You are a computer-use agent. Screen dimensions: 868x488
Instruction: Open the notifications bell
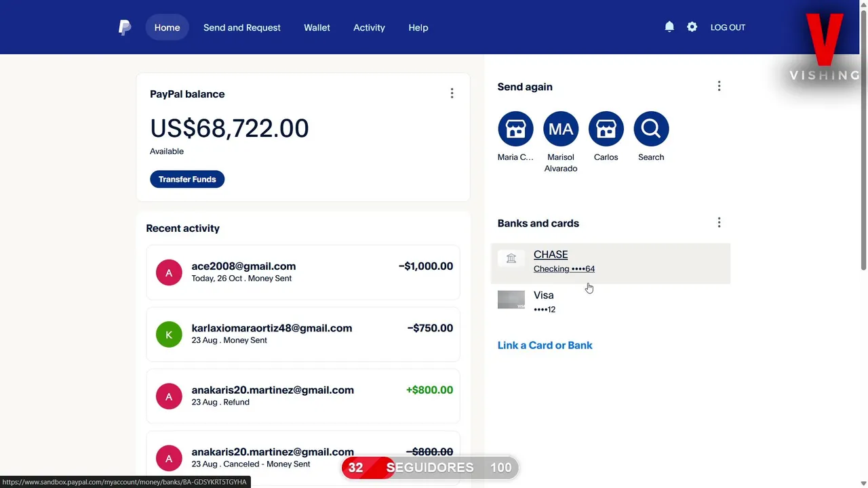(x=669, y=26)
